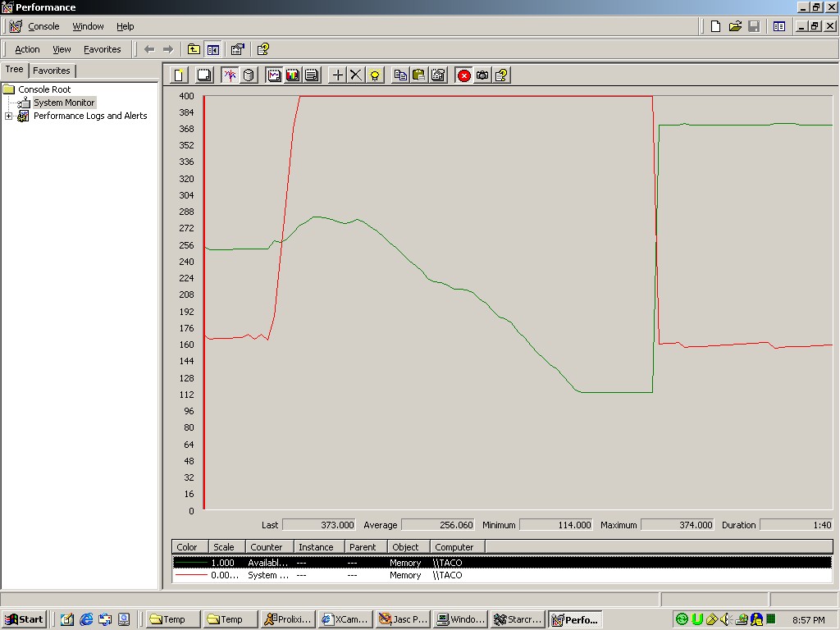Click the Copy Properties icon
This screenshot has width=840, height=630.
(400, 75)
